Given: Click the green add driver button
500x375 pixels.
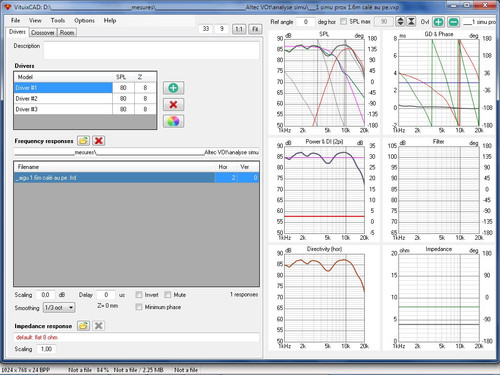Looking at the screenshot, I should click(x=173, y=88).
